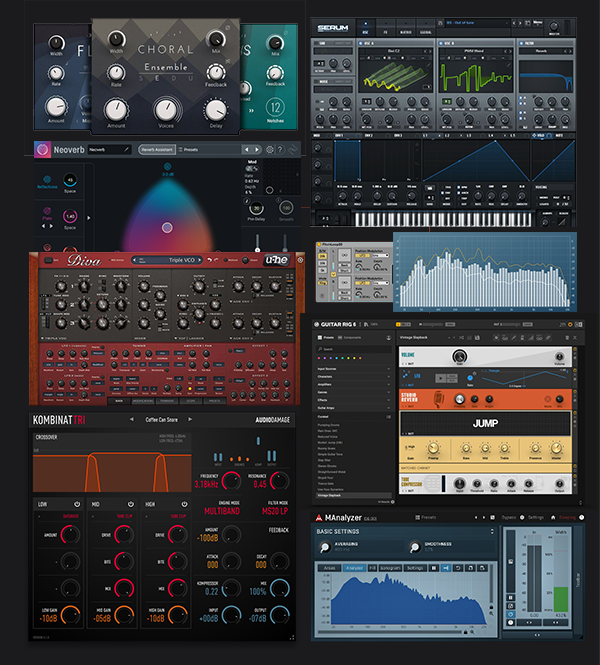The height and width of the screenshot is (665, 600).
Task: Click the zoom magnifier below MAnalyzer graph
Action: [472, 632]
